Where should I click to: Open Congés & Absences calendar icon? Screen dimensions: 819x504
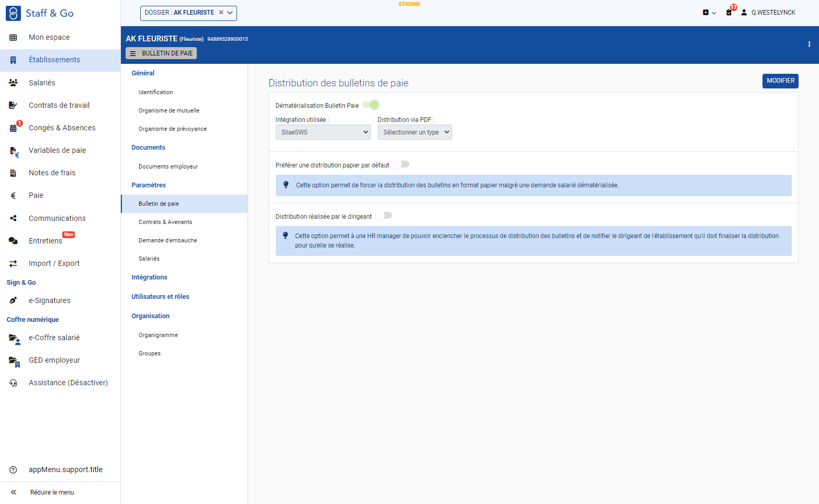[x=13, y=128]
